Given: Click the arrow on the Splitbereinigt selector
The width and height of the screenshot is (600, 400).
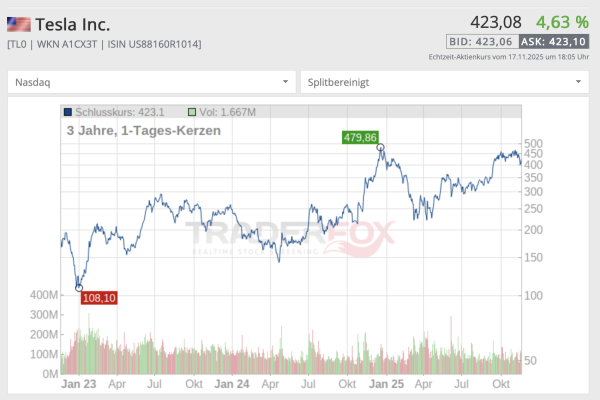Looking at the screenshot, I should tap(580, 82).
